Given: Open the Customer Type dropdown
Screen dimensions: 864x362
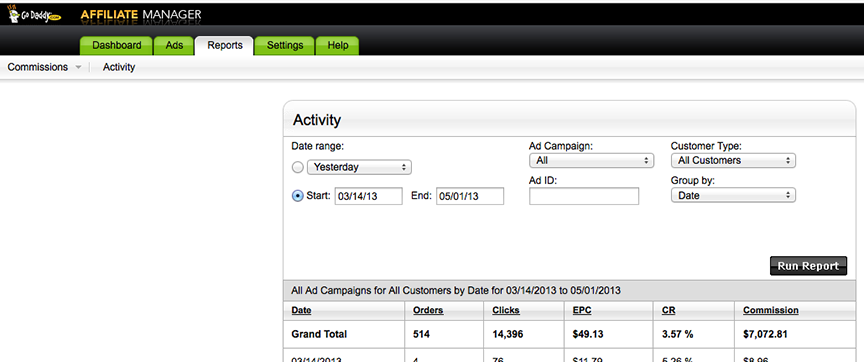Looking at the screenshot, I should [733, 161].
